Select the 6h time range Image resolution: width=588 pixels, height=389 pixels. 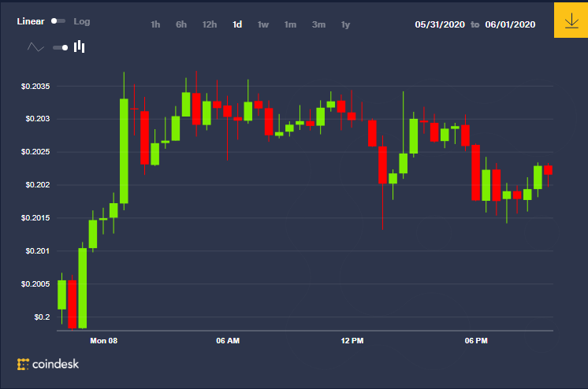click(x=181, y=24)
